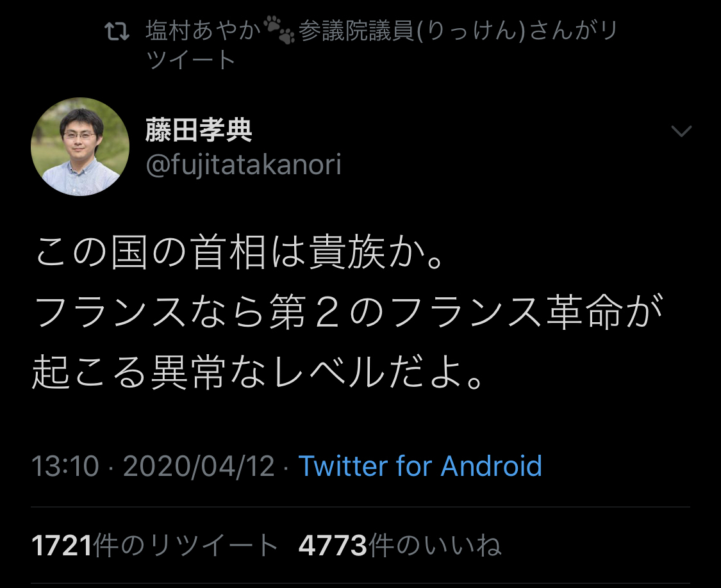The height and width of the screenshot is (588, 721).
Task: Tap the display name 藤田孝典
Action: [x=199, y=129]
